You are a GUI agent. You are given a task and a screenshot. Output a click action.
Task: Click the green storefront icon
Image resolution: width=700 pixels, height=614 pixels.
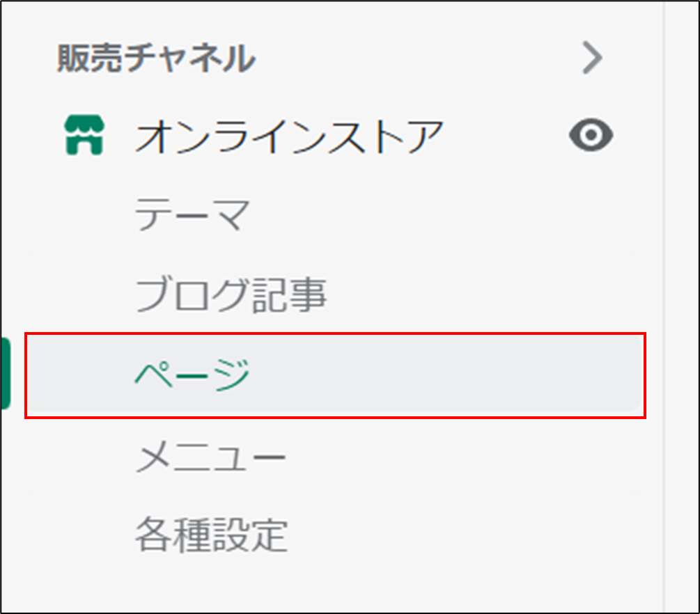pyautogui.click(x=84, y=135)
